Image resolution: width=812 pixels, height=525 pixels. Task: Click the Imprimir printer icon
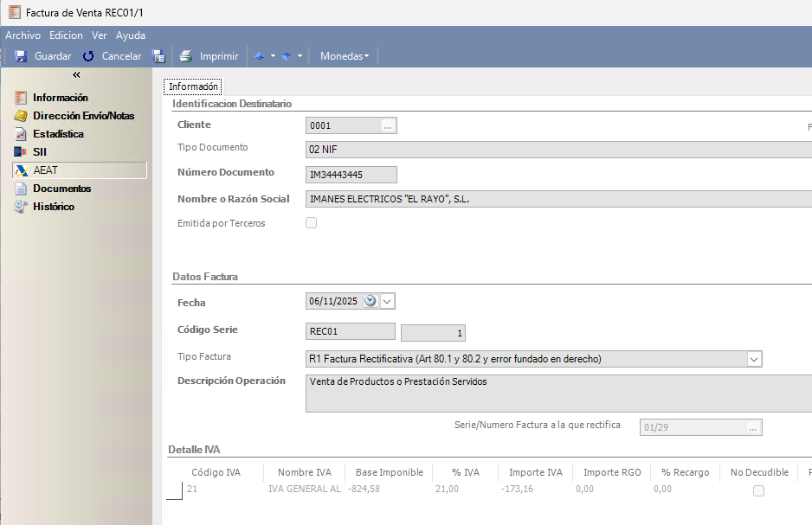(185, 56)
